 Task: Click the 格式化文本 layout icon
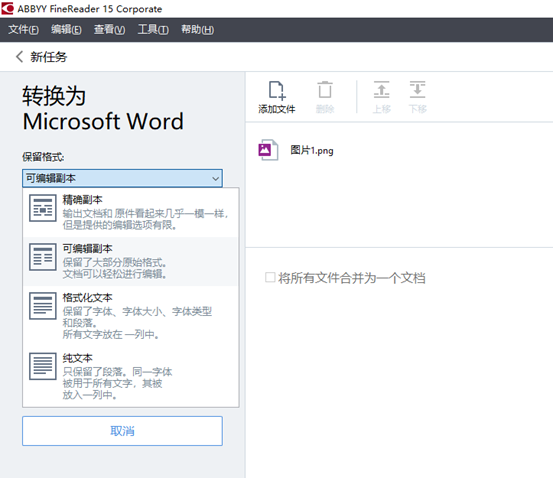tap(43, 305)
